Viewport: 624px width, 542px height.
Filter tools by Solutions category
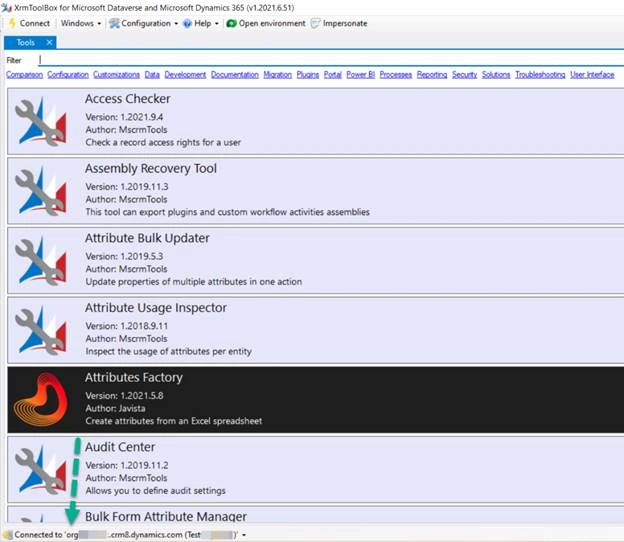tap(496, 75)
